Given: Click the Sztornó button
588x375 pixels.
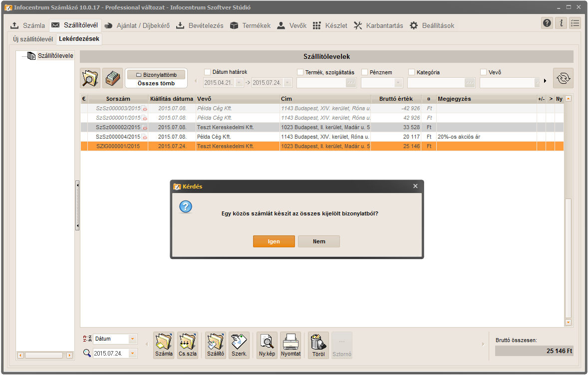Looking at the screenshot, I should tap(341, 345).
